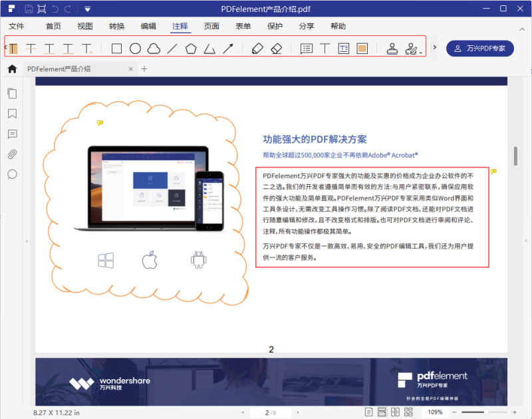The image size is (532, 419).
Task: Select the pencil drawing tool
Action: [258, 48]
